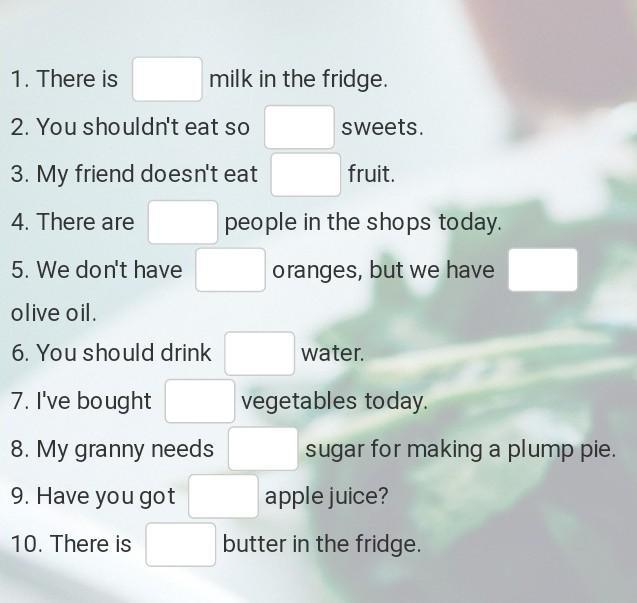Click the text '1. There is'
Viewport: 637px width, 603px height.
coord(65,79)
